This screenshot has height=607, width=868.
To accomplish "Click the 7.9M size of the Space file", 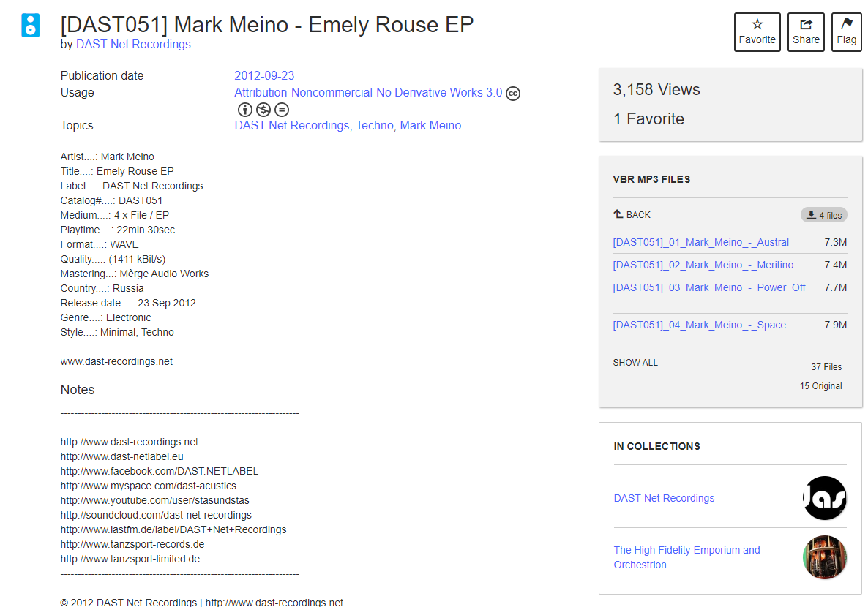I will point(835,325).
